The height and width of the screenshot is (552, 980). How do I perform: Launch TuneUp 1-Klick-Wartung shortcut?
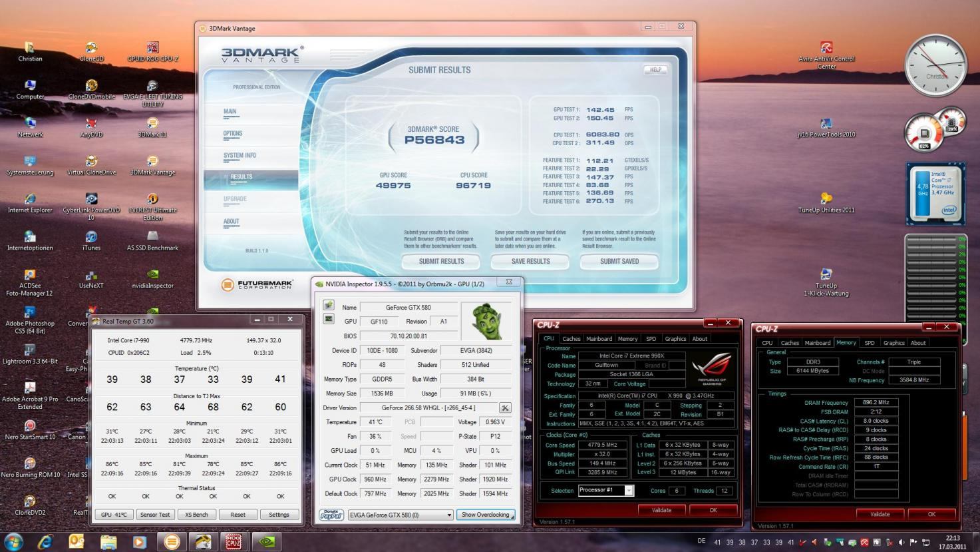826,282
